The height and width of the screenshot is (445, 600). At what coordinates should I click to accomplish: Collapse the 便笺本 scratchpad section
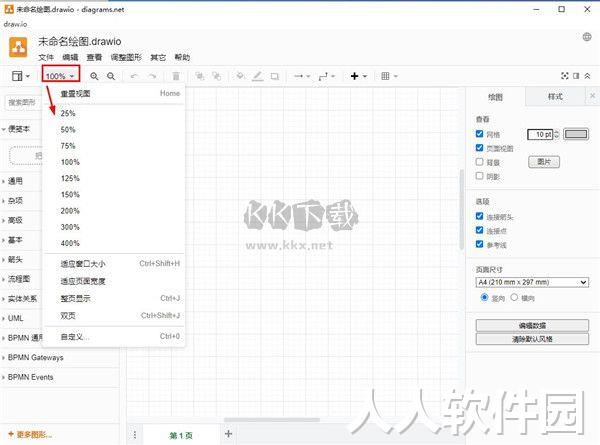pos(21,129)
